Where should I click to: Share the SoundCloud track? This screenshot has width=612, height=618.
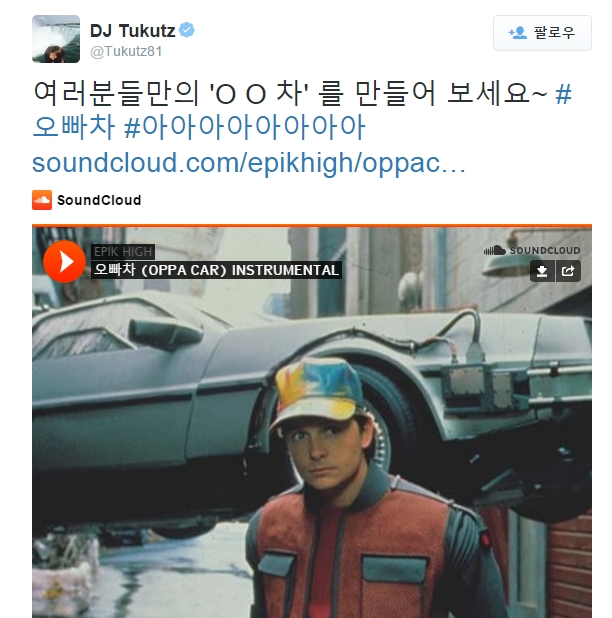click(568, 271)
